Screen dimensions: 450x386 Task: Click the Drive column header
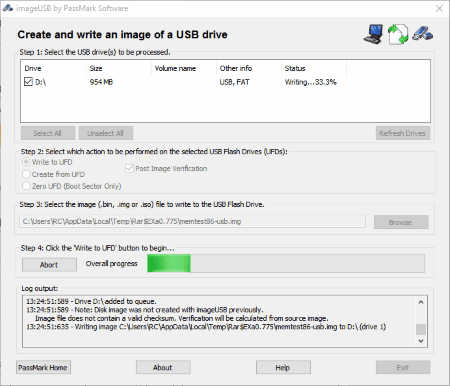(53, 68)
